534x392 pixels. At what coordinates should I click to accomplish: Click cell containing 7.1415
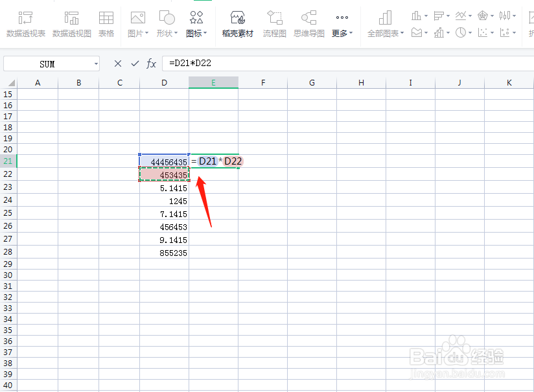point(164,213)
